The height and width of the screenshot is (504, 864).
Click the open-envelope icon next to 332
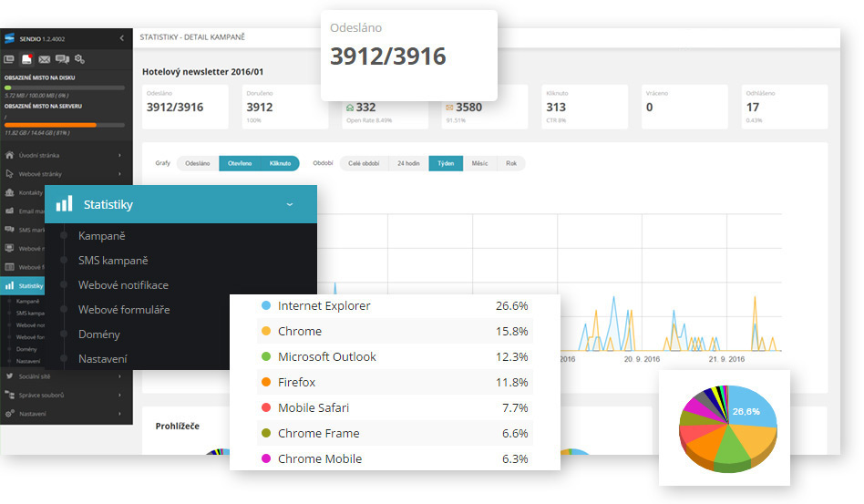[349, 108]
